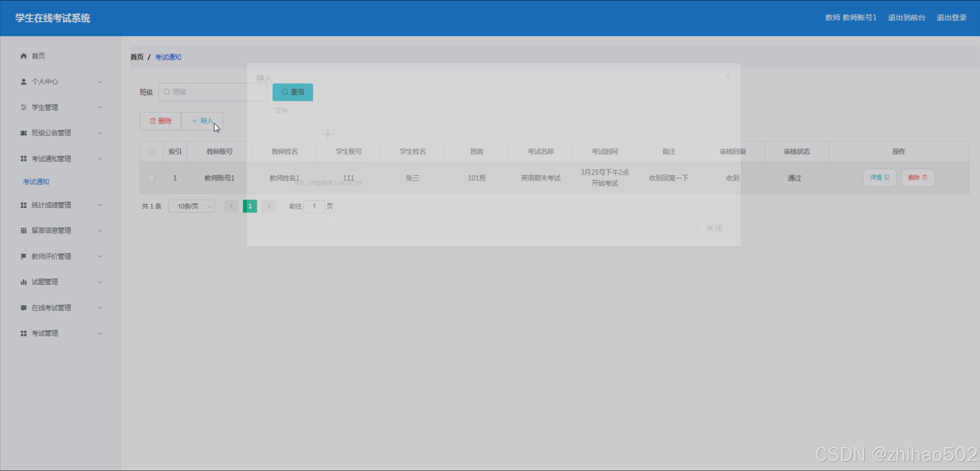This screenshot has width=980, height=471.
Task: Click 退出登录 in the top bar
Action: point(951,18)
